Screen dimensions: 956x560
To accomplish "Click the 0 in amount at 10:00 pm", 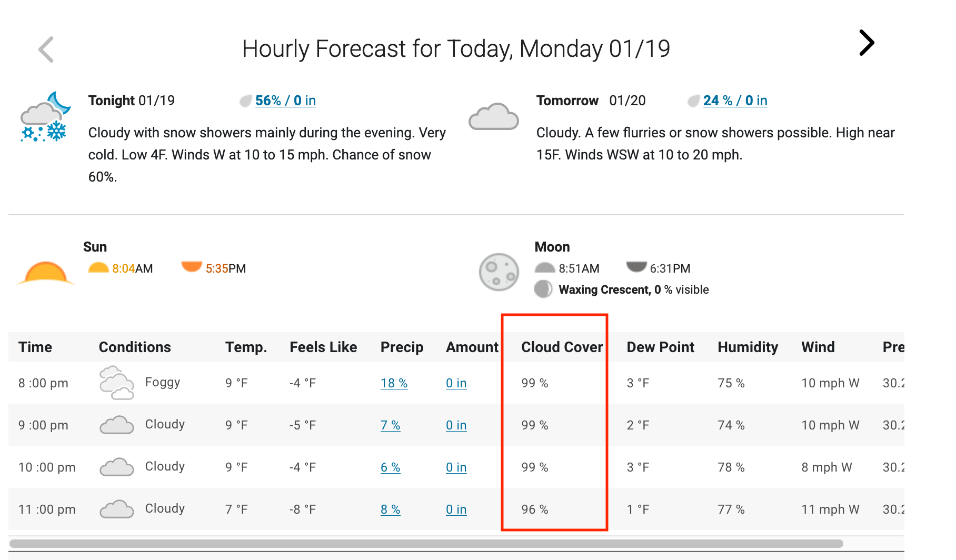I will tap(456, 467).
